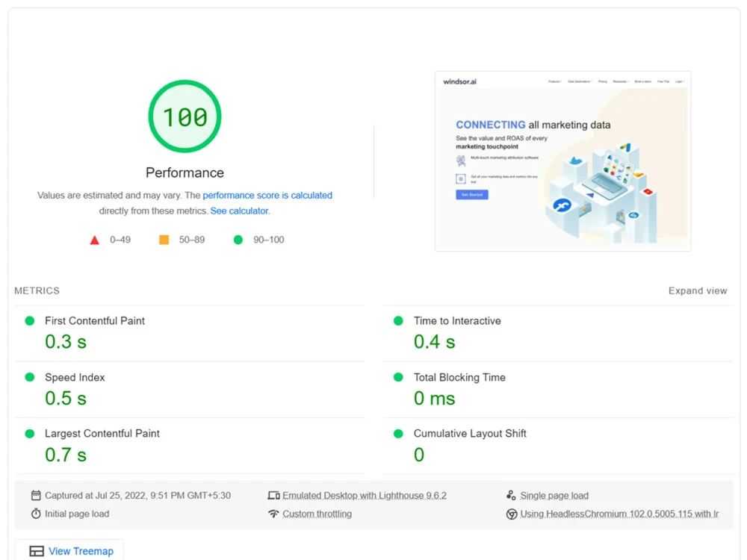The image size is (747, 560).
Task: Click 'Emulated Desktop with Lighthouse 9.6.2' text
Action: point(365,496)
